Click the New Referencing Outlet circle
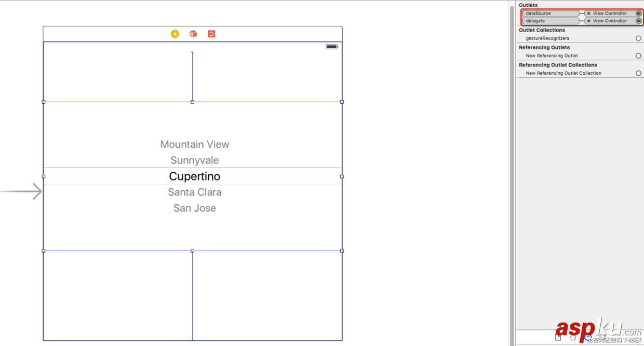The image size is (644, 346). pyautogui.click(x=638, y=56)
